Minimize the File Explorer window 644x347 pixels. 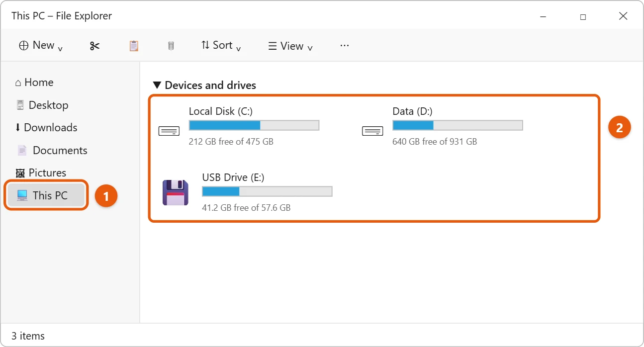pos(543,16)
